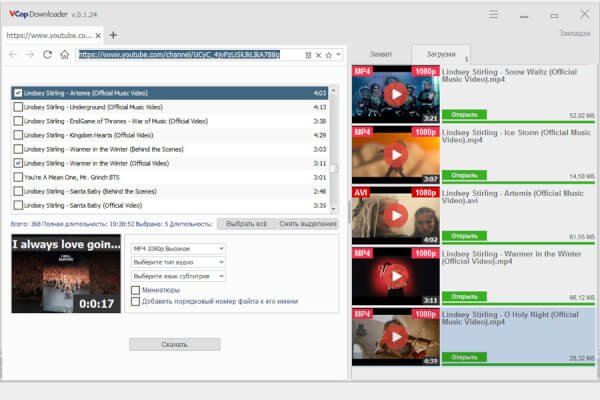Switch to the Загрузки tab
This screenshot has width=600, height=400.
pyautogui.click(x=441, y=54)
